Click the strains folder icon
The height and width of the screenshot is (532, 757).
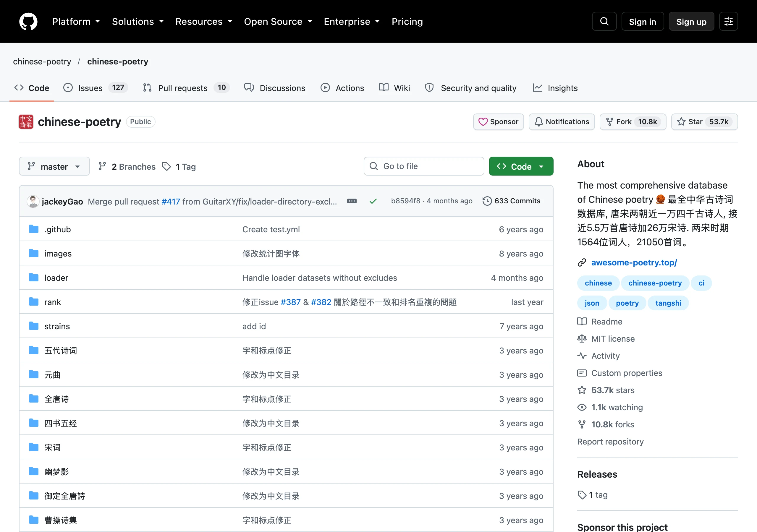coord(34,326)
